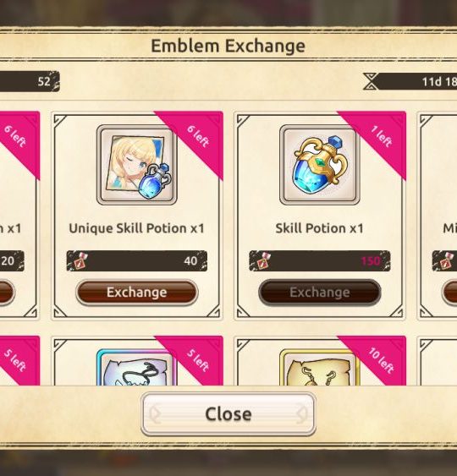The height and width of the screenshot is (476, 457).
Task: Close the Emblem Exchange window
Action: [228, 414]
